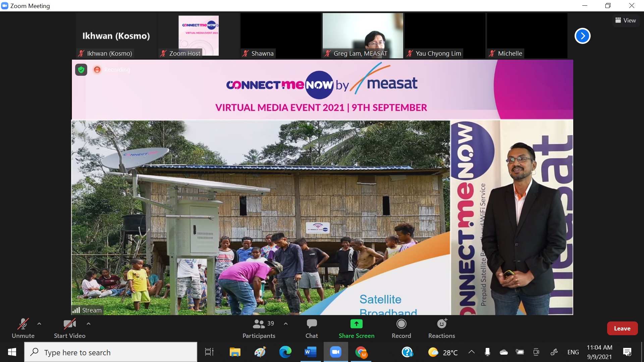644x362 pixels.
Task: Select Michelle's video tile
Action: [527, 36]
